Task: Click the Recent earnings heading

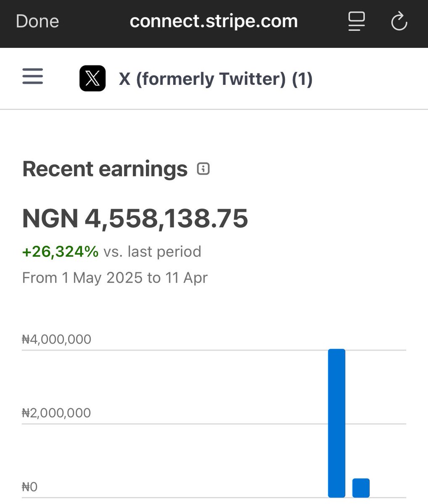Action: [105, 169]
